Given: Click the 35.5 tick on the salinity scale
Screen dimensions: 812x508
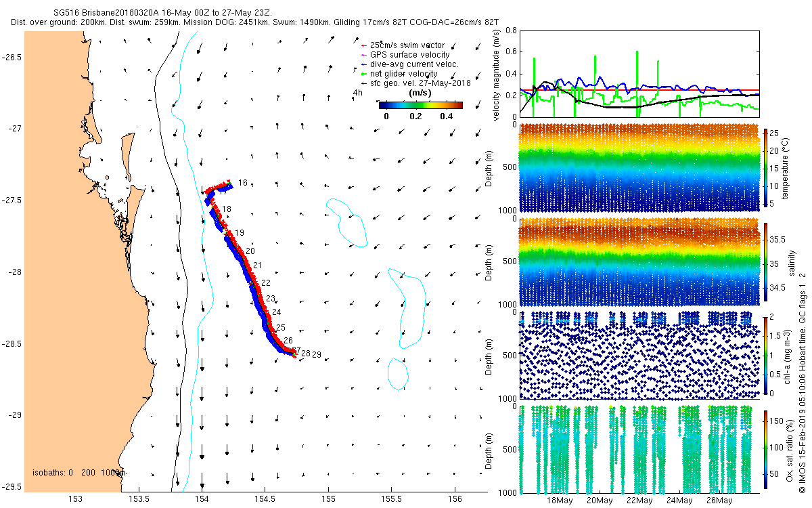Looking at the screenshot, I should pyautogui.click(x=778, y=240).
